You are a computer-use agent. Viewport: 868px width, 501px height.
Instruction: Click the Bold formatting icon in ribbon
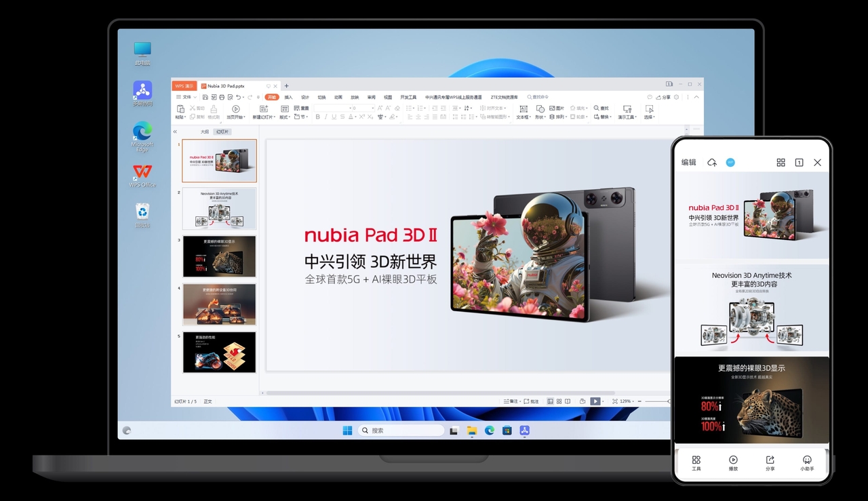tap(317, 117)
